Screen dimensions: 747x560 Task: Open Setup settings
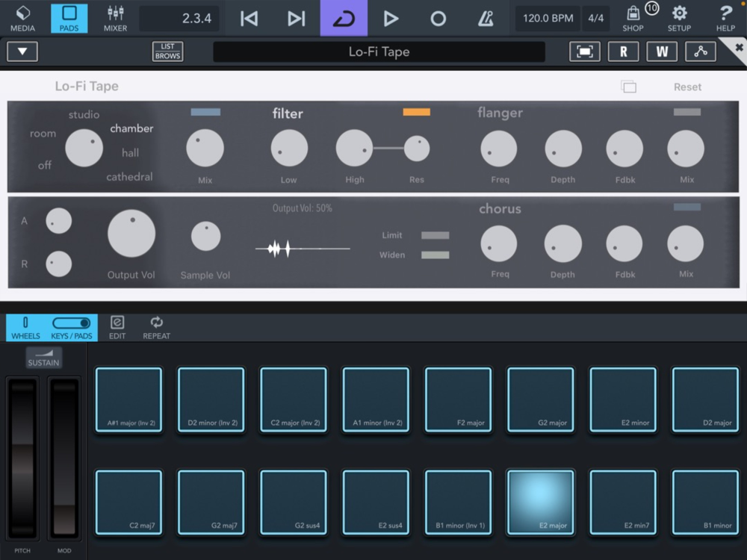click(x=679, y=19)
